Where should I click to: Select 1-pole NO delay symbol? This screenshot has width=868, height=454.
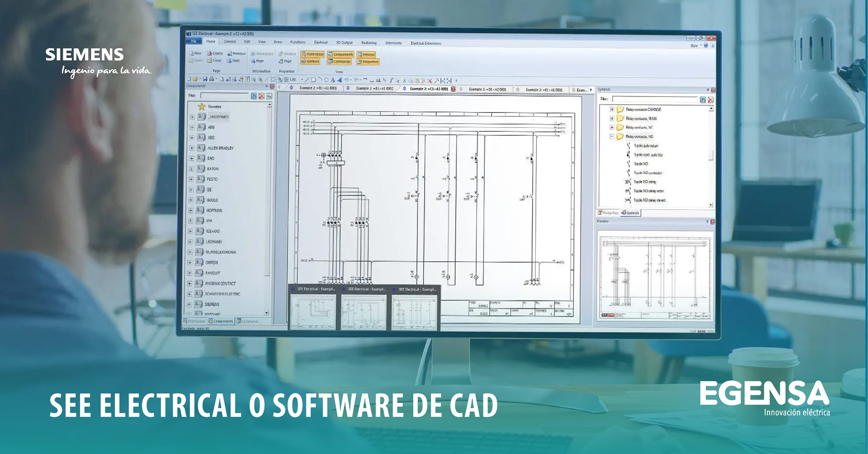(x=645, y=182)
